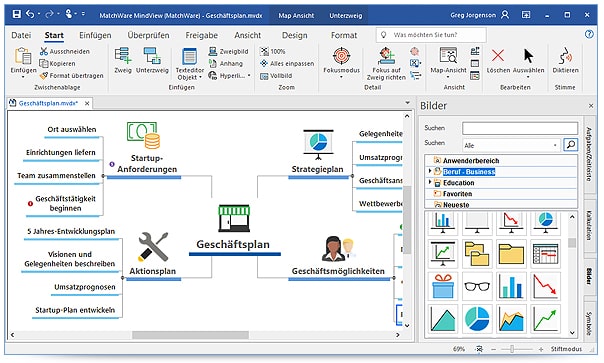604x363 pixels.
Task: Activate the Fokusmodus target icon
Action: 341,56
